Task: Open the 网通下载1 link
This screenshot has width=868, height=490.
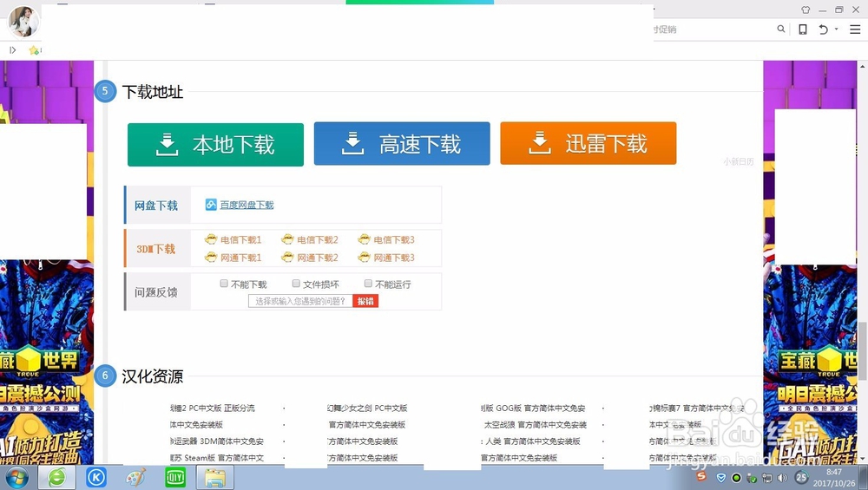Action: 240,258
